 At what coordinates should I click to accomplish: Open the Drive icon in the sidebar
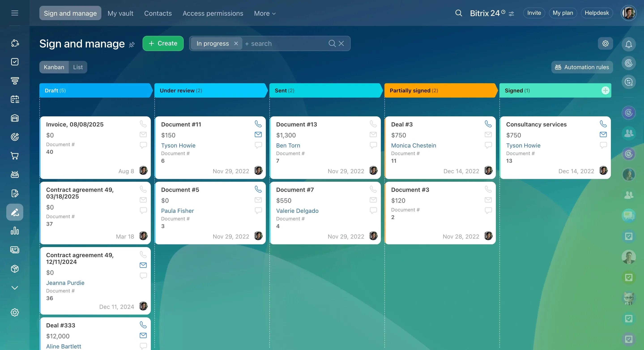(15, 118)
